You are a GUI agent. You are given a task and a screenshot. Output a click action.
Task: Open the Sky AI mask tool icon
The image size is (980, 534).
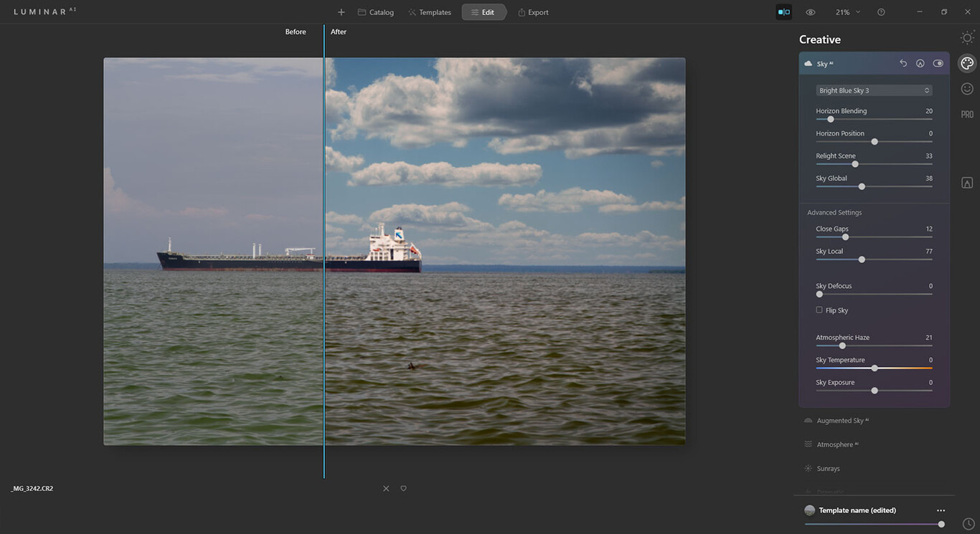(920, 63)
